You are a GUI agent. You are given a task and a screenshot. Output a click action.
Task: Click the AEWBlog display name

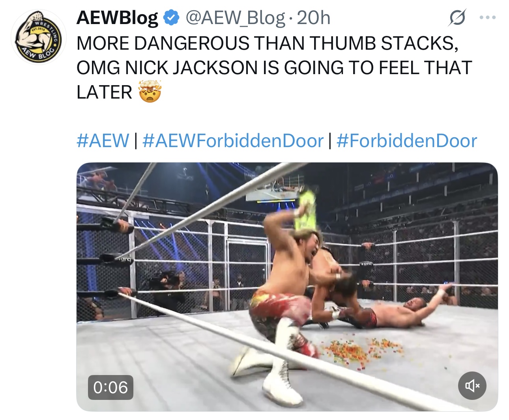(x=117, y=18)
